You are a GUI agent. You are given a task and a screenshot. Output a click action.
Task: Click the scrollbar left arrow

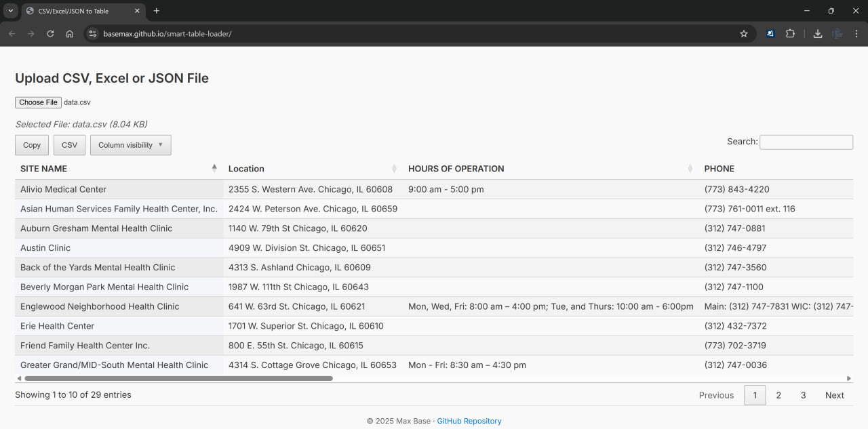(19, 378)
